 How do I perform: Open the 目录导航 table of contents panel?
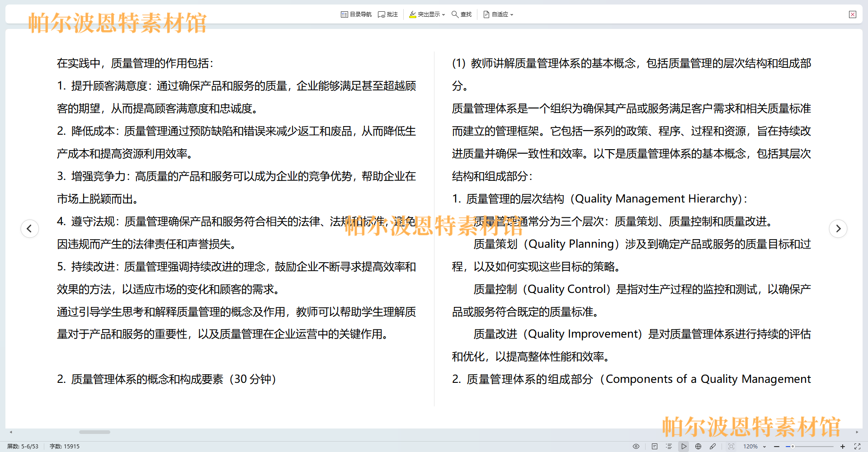pyautogui.click(x=356, y=14)
